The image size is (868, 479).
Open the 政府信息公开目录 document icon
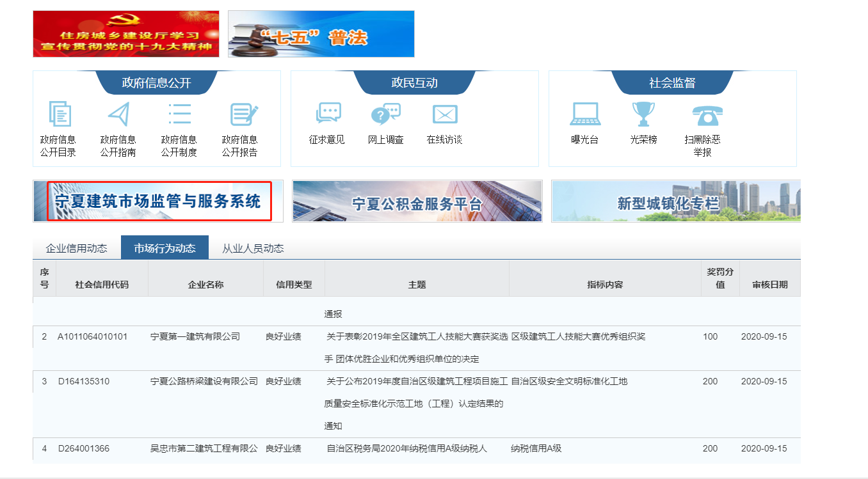coord(59,114)
